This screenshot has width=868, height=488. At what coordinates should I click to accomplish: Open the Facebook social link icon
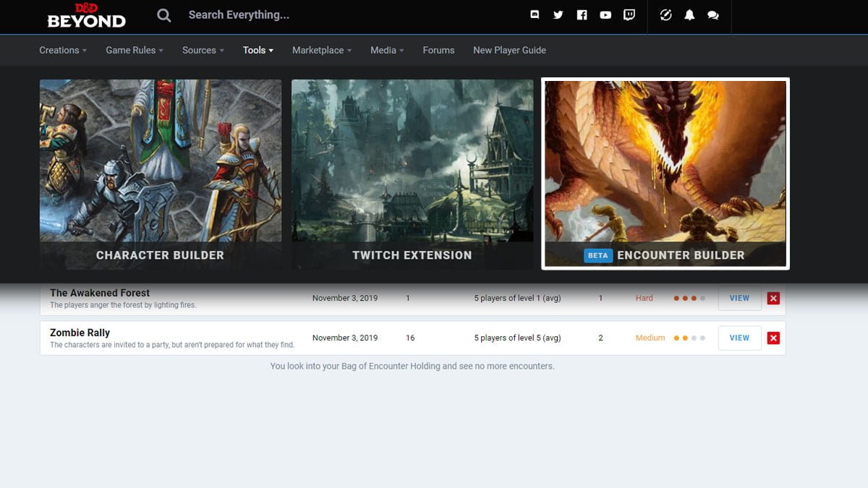[582, 15]
